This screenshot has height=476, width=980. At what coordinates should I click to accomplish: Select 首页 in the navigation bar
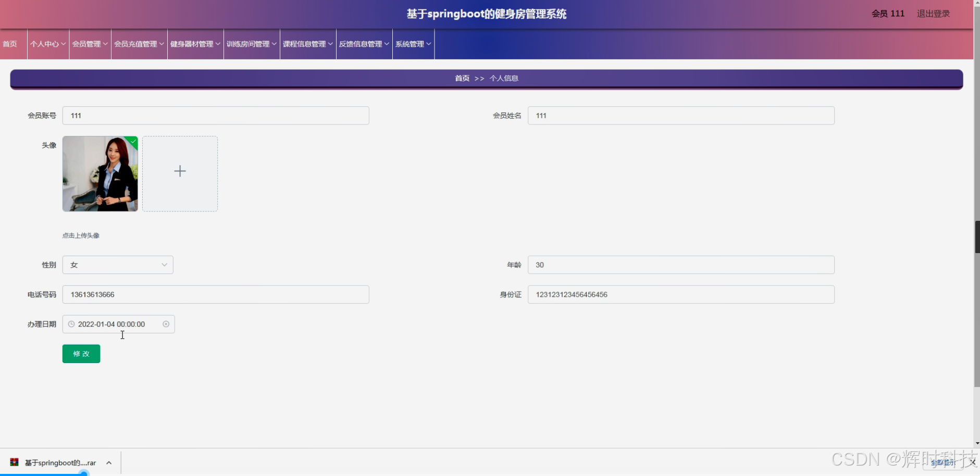[9, 44]
